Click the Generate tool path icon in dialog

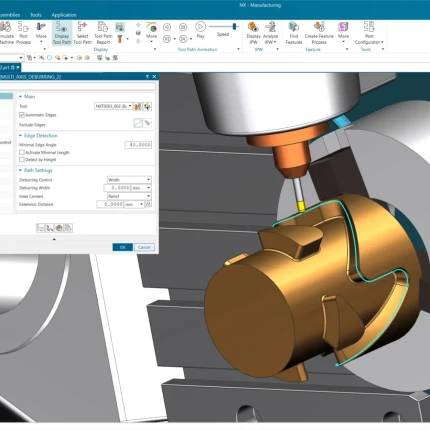point(40,228)
